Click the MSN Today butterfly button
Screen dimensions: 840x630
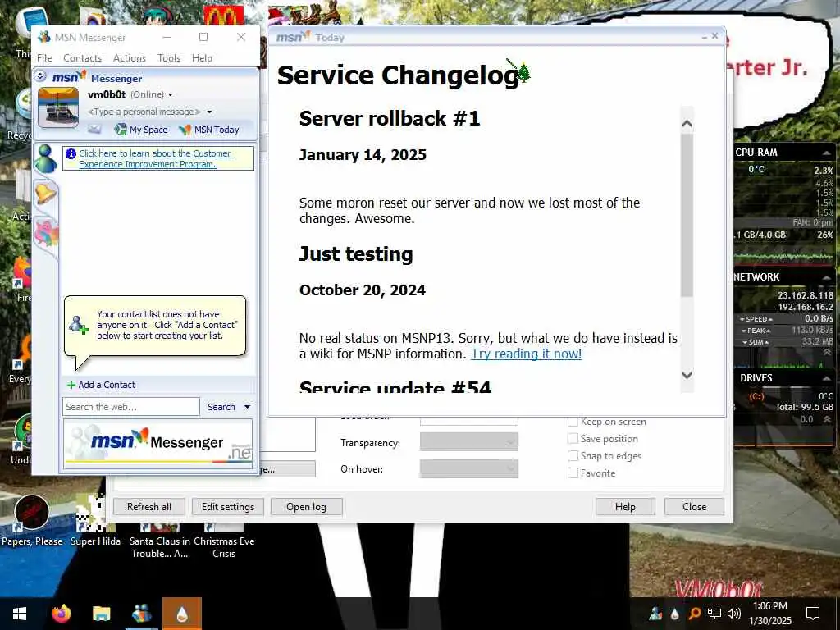pyautogui.click(x=209, y=129)
